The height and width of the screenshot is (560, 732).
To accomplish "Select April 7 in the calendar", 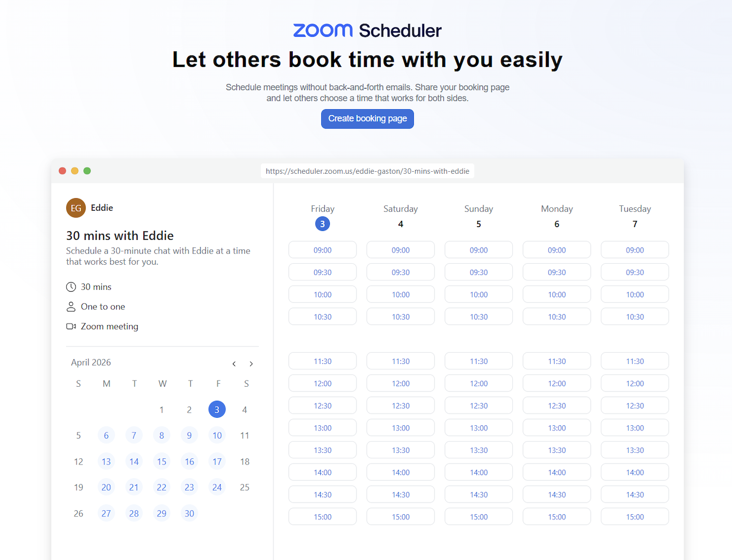I will point(134,435).
